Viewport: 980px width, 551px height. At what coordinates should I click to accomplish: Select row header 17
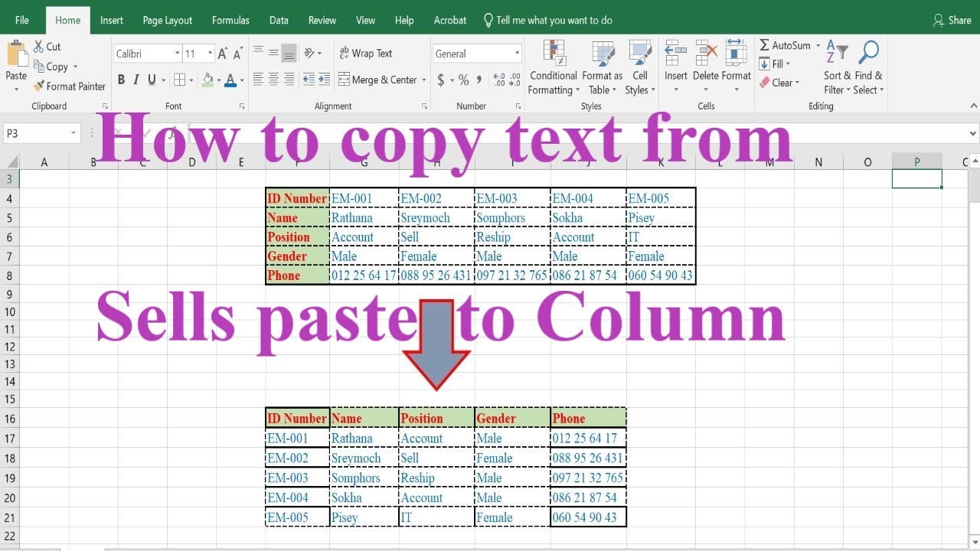click(x=9, y=439)
